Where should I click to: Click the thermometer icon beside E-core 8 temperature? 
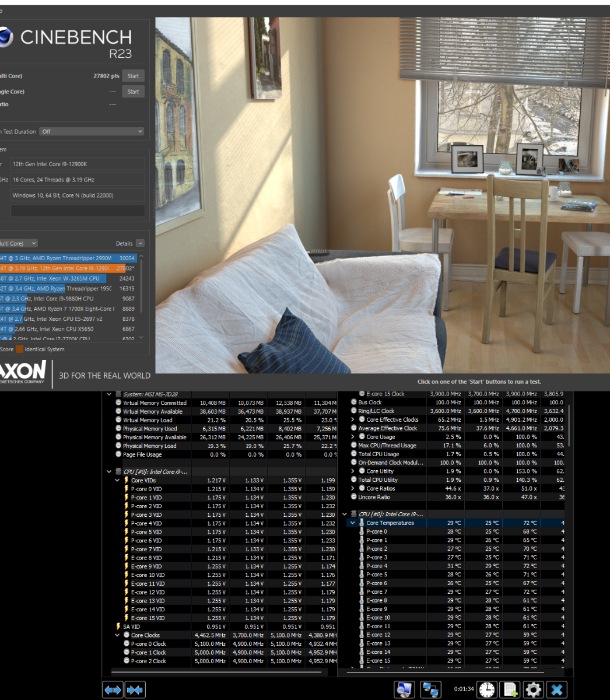tap(362, 600)
